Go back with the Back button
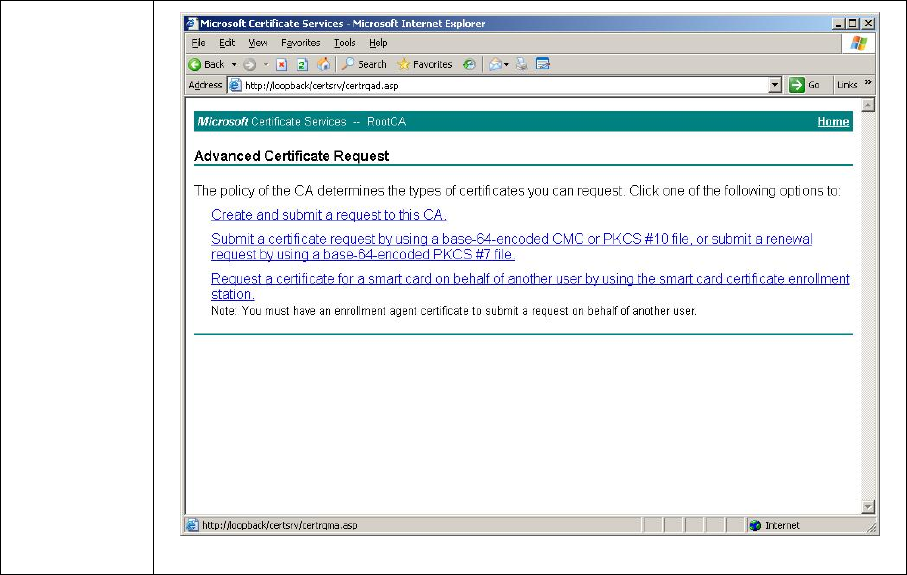This screenshot has width=907, height=575. (x=207, y=64)
